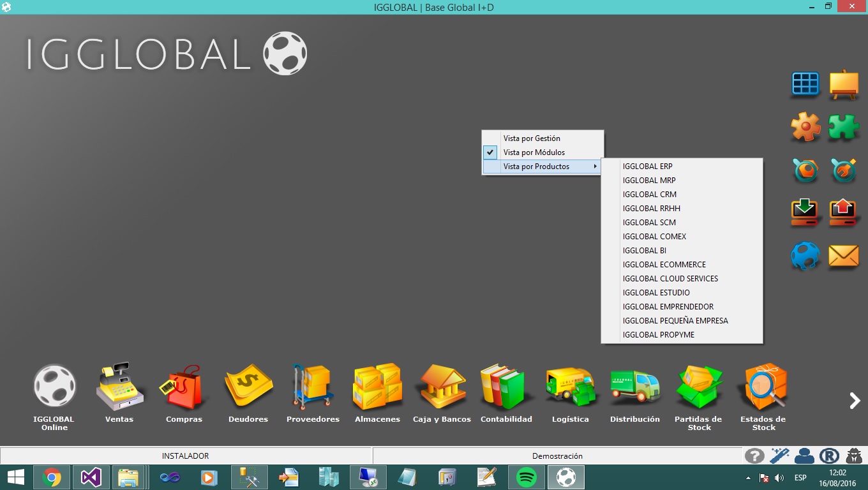The width and height of the screenshot is (868, 490).
Task: Open Visual Studio from the taskbar
Action: pyautogui.click(x=90, y=477)
